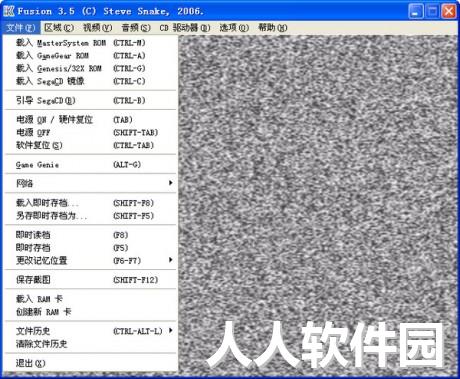460x379 pixels.
Task: Open the CD 驱动器 menu
Action: tap(185, 28)
